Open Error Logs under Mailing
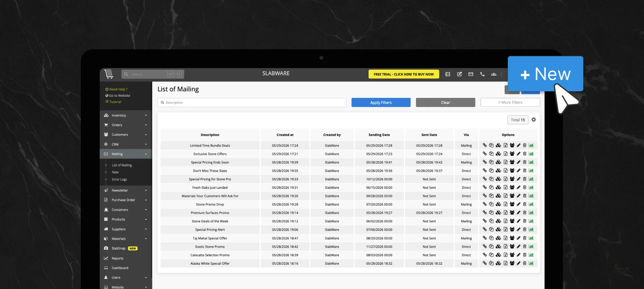The image size is (644, 289). pos(119,179)
